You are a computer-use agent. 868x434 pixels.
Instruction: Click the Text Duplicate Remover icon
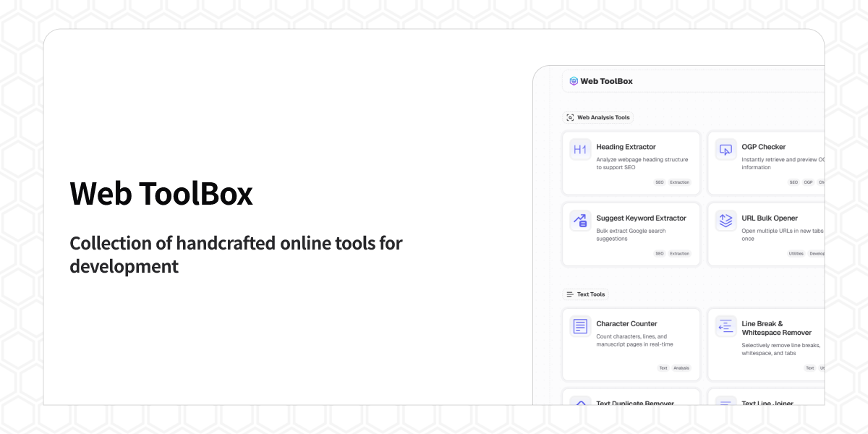click(x=579, y=405)
